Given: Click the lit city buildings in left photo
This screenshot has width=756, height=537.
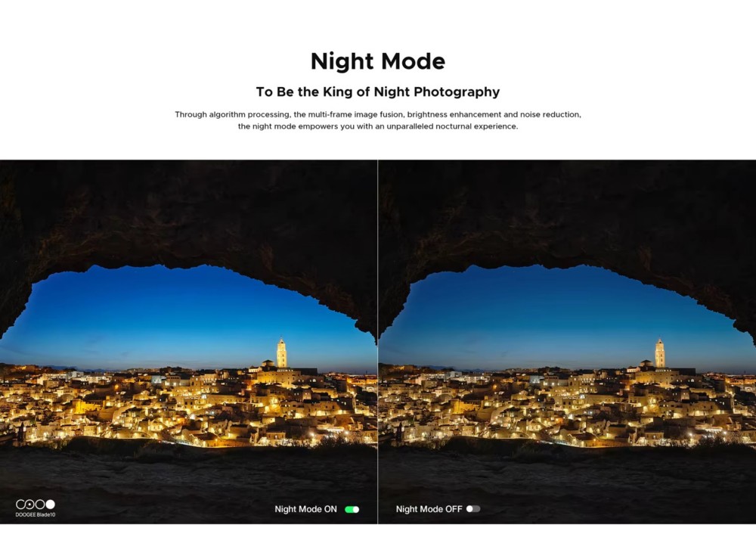Looking at the screenshot, I should (x=188, y=405).
